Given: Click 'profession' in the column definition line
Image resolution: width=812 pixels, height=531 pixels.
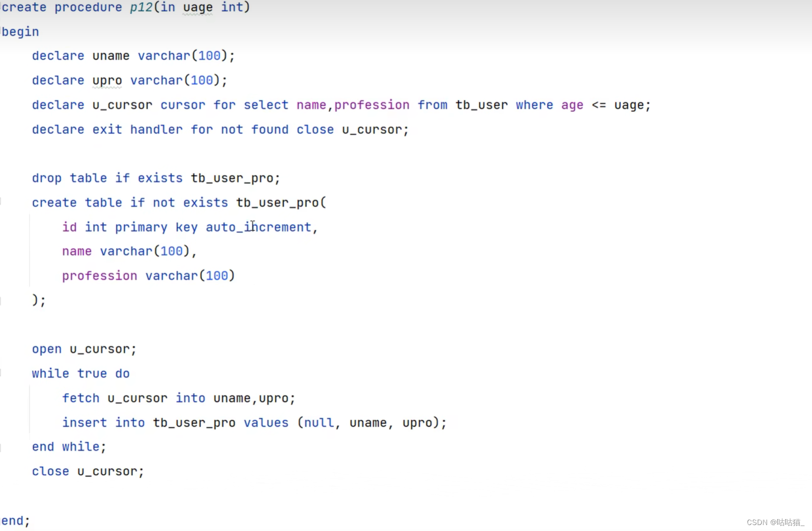Looking at the screenshot, I should point(99,276).
